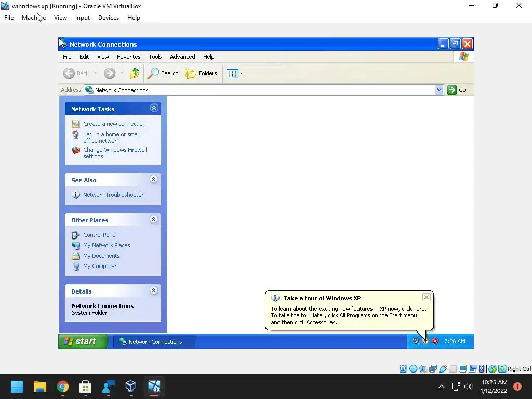
Task: Go to My Network Places link
Action: point(107,245)
